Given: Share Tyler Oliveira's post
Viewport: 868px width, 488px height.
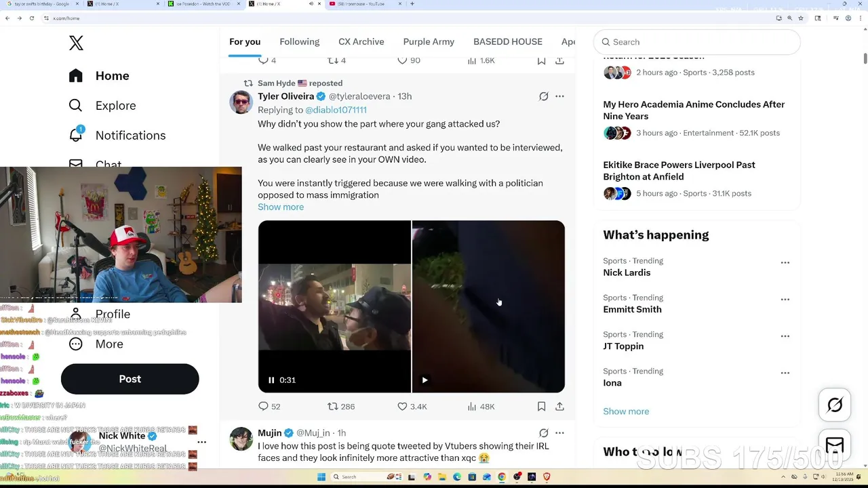Looking at the screenshot, I should pyautogui.click(x=559, y=407).
